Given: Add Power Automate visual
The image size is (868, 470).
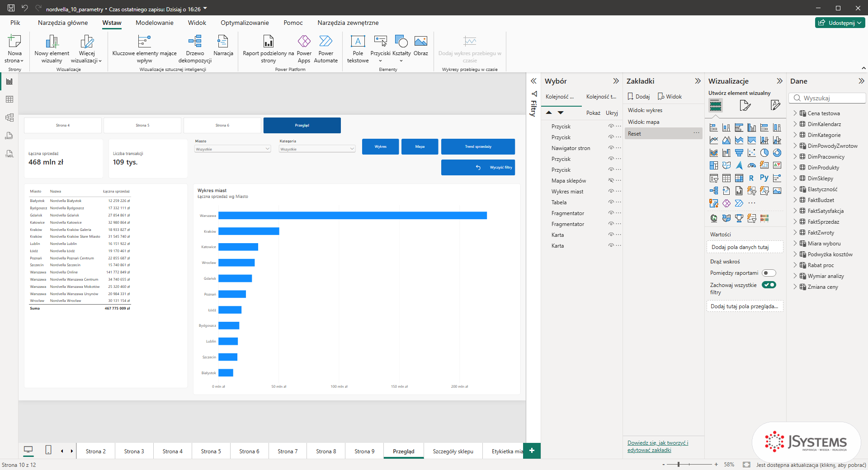Looking at the screenshot, I should coord(325,49).
